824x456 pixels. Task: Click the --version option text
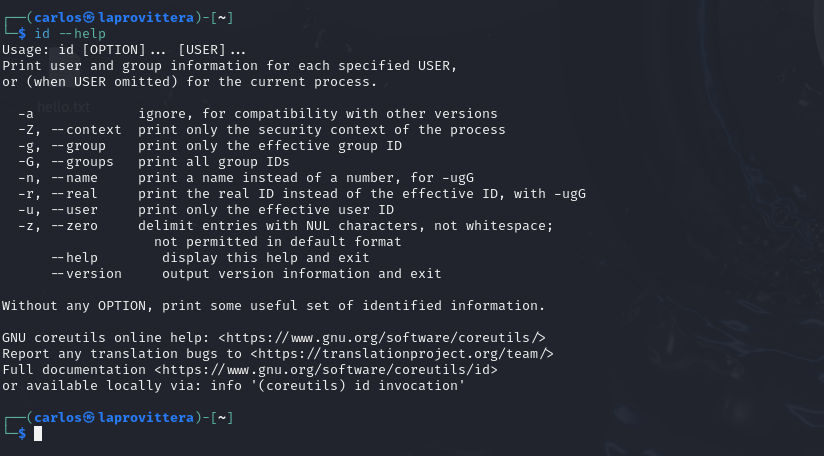point(86,274)
